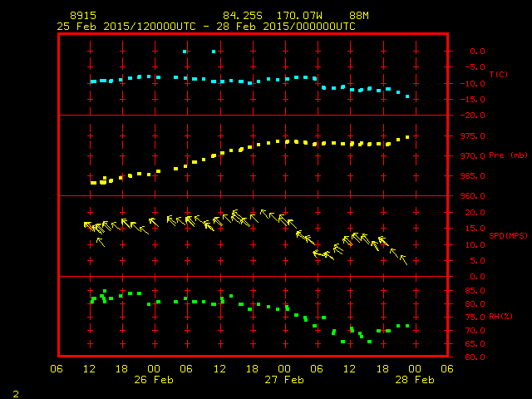Click the 10.0 wind speed tick label
Screen dimensions: 532x399
[475, 245]
